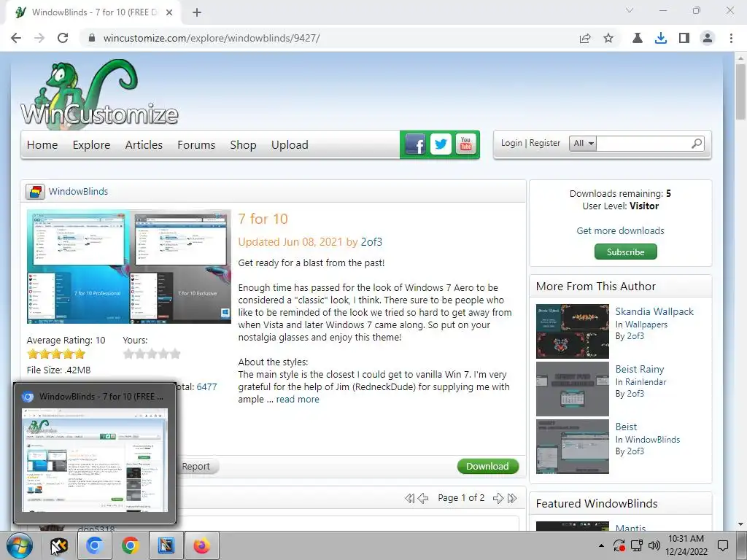Click the site search input field
The image size is (747, 560).
[643, 143]
